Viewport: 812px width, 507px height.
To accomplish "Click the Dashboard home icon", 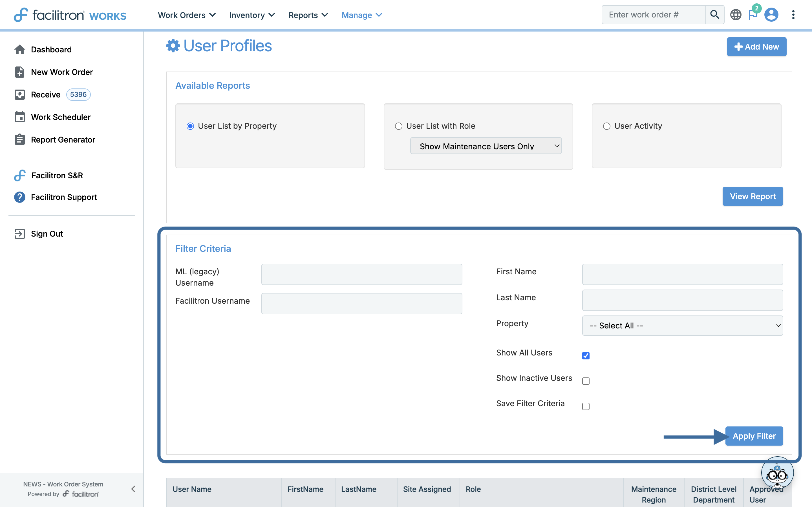I will click(x=19, y=50).
